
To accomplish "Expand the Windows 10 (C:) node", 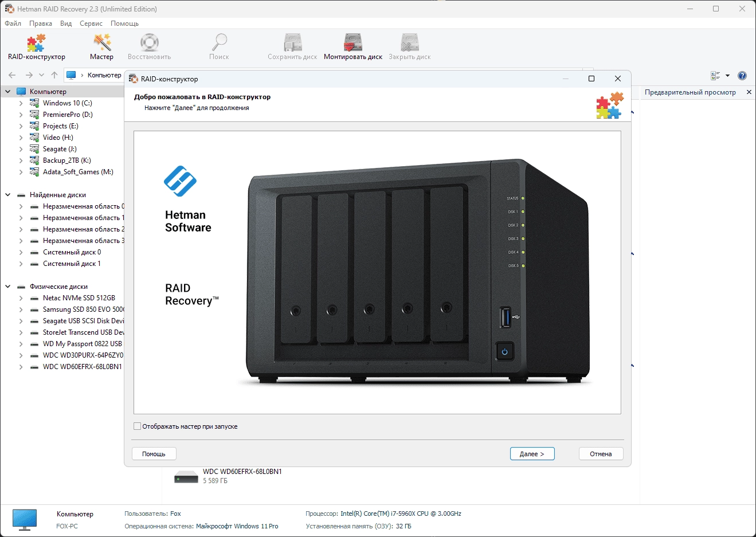I will click(x=21, y=103).
